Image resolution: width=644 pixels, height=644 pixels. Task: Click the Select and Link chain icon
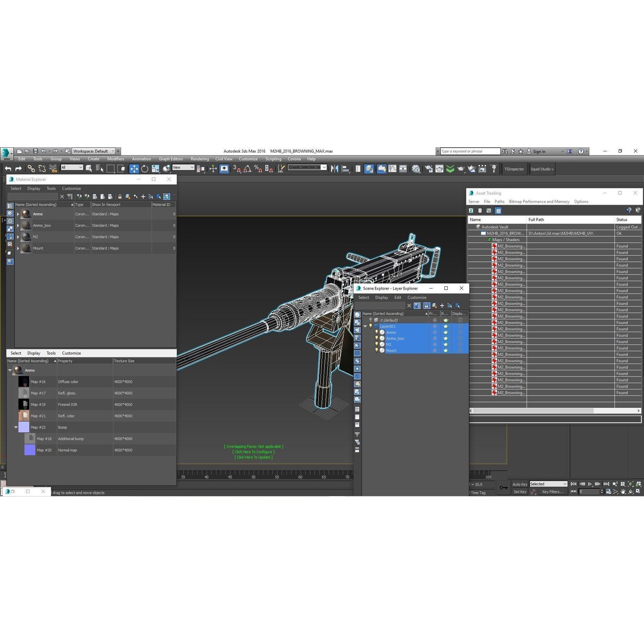coord(31,169)
